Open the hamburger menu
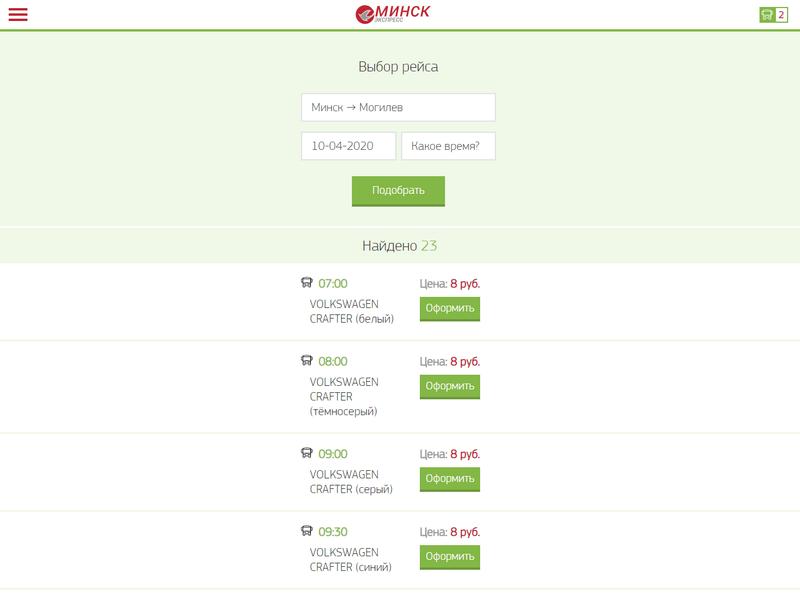This screenshot has height=600, width=800. point(18,14)
